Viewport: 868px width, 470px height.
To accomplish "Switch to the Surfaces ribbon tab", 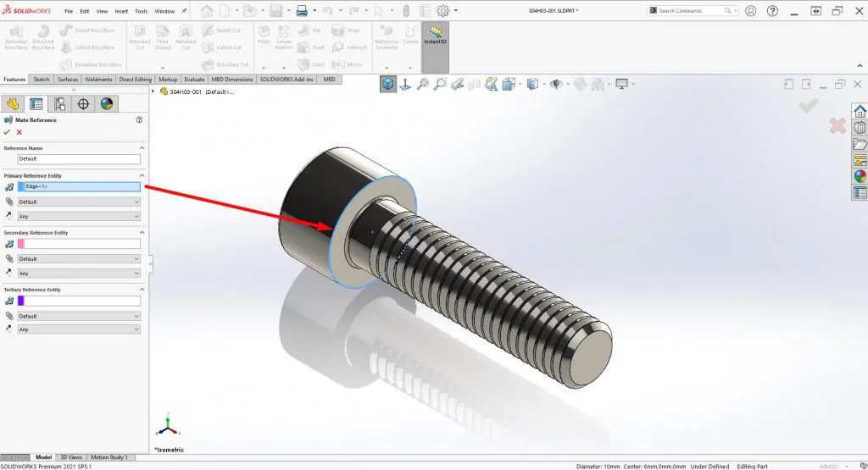I will (x=68, y=79).
